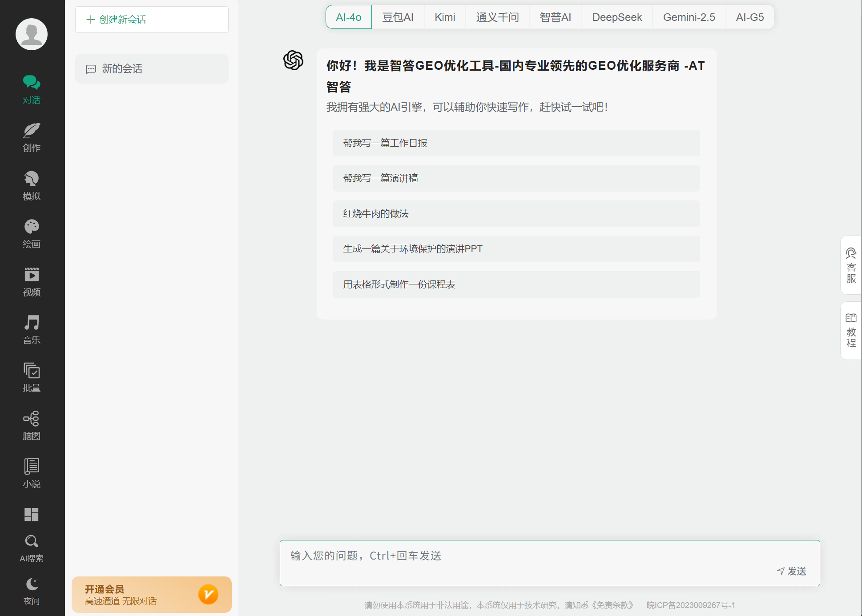
Task: Toggle 夜间 night mode
Action: pyautogui.click(x=32, y=584)
